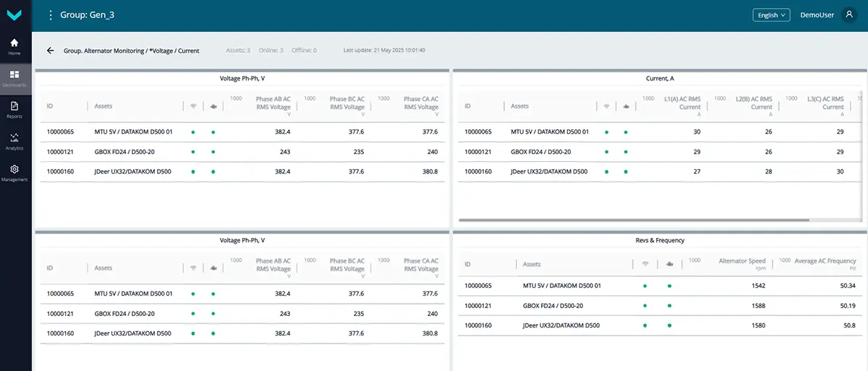The width and height of the screenshot is (868, 371).
Task: Select MTU 5V / DATAKOM D500 01 in Current table
Action: (549, 132)
